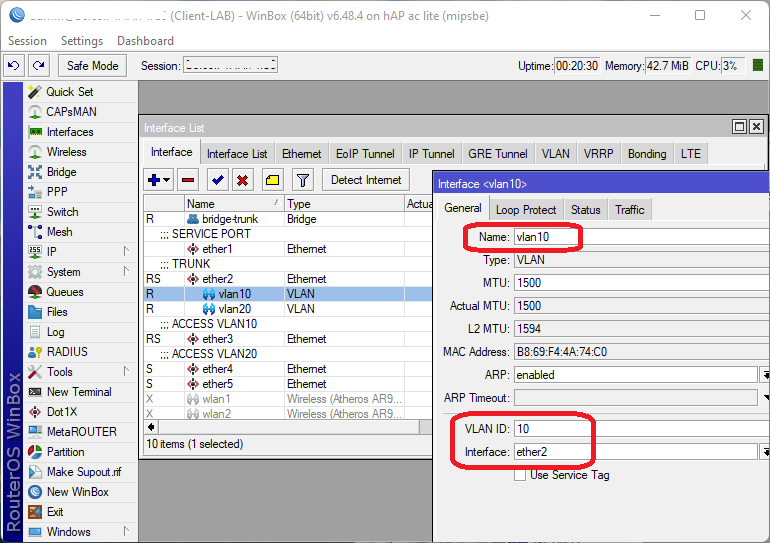Disable interface with red X button
Viewport: 770px width, 543px height.
click(x=243, y=180)
